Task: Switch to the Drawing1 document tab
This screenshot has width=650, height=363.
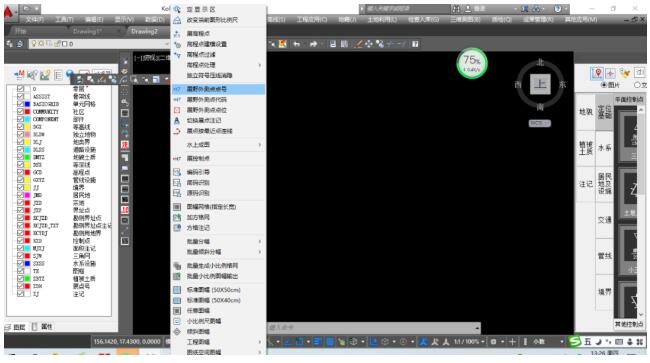Action: (x=87, y=31)
